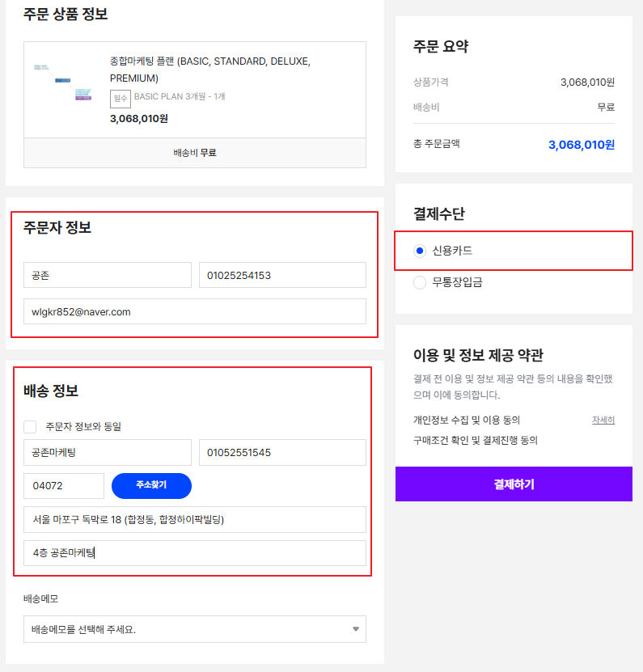Click the product thumbnail image
Image resolution: width=643 pixels, height=672 pixels.
(x=63, y=83)
